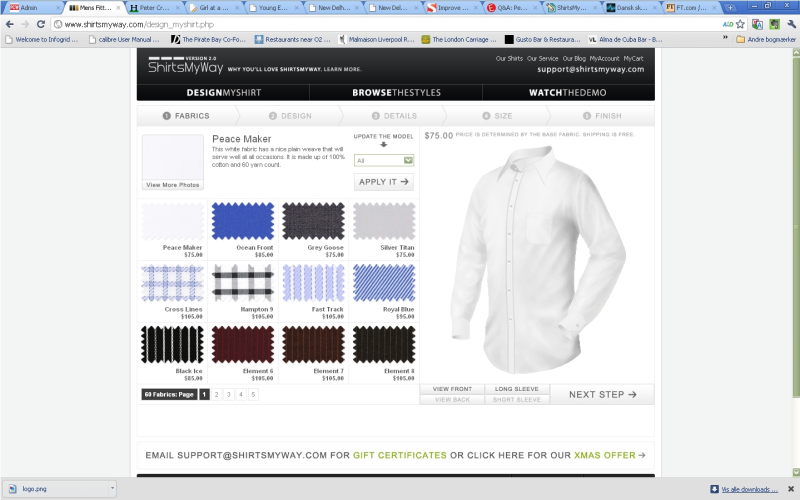Choose the Element 6 fabric swatch
The height and width of the screenshot is (500, 800).
coord(243,345)
